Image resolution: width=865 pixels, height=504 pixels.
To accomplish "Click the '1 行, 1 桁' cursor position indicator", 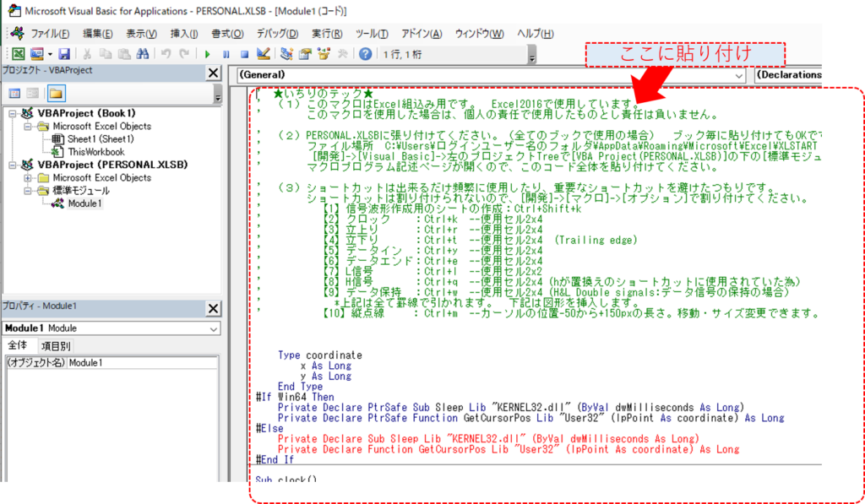I will tap(403, 54).
